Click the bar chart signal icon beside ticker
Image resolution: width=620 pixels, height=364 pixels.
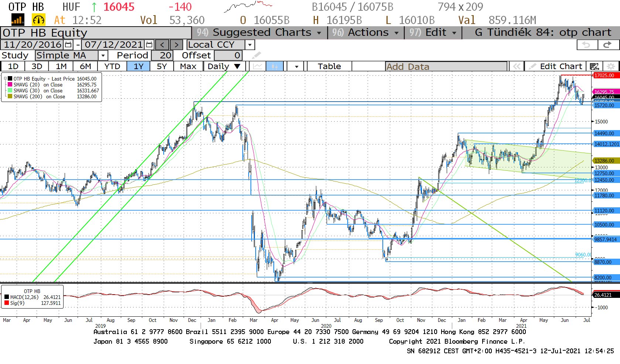pos(18,20)
